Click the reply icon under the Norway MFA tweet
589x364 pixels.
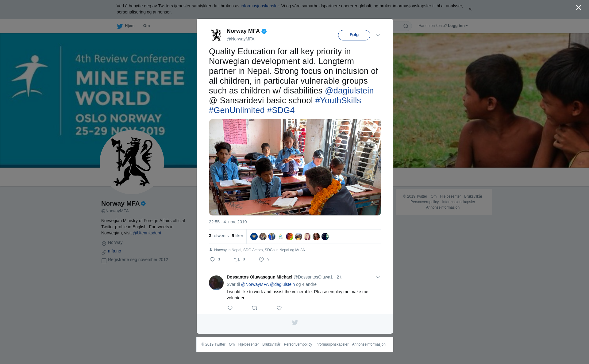(x=212, y=260)
